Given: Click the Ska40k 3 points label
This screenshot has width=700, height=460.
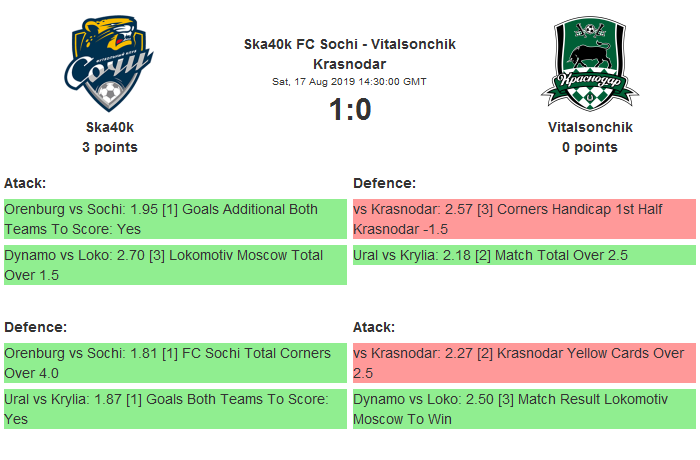Looking at the screenshot, I should pyautogui.click(x=110, y=147).
